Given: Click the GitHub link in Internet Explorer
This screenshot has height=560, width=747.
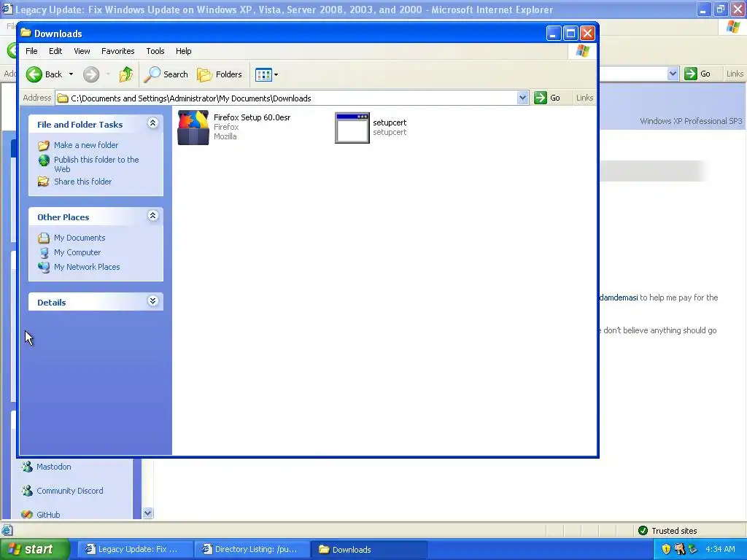Looking at the screenshot, I should [48, 515].
